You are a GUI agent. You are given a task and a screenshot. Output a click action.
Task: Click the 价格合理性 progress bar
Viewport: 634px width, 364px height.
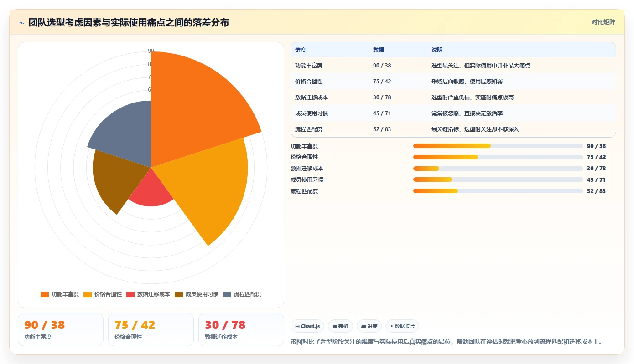[498, 157]
